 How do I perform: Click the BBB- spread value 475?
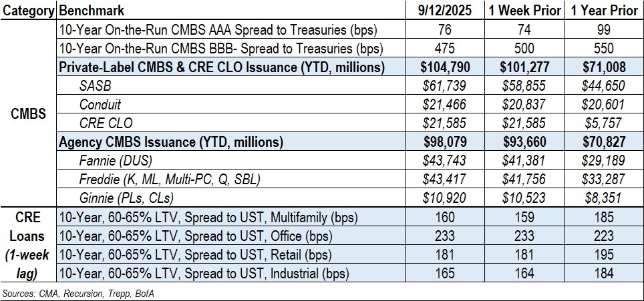(444, 49)
